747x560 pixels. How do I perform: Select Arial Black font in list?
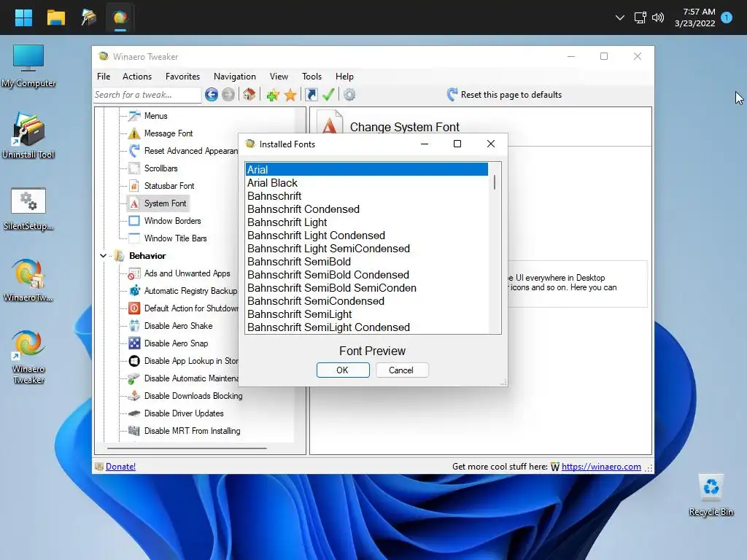(x=366, y=183)
